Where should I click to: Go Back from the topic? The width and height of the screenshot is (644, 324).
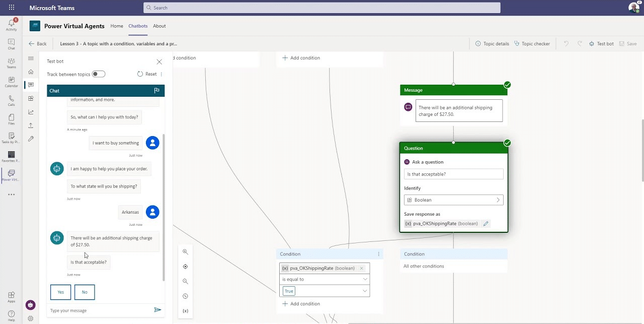38,44
